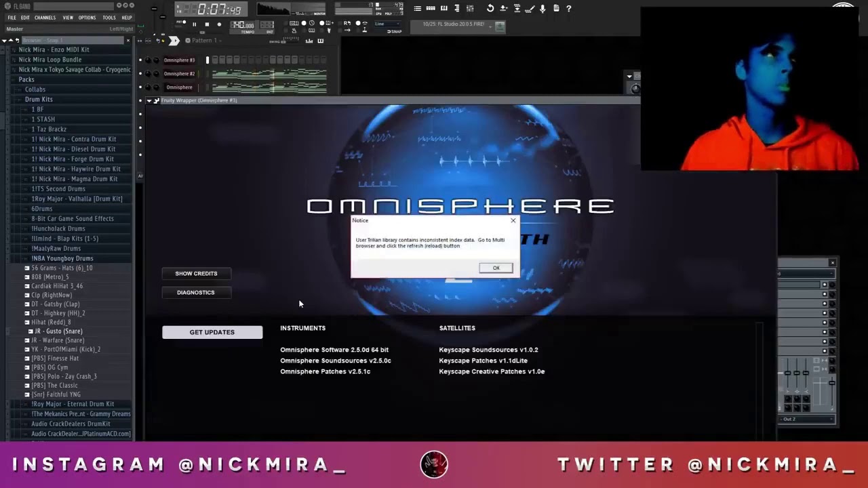Image resolution: width=868 pixels, height=488 pixels.
Task: Click the tempo display showing 140
Action: pos(242,25)
